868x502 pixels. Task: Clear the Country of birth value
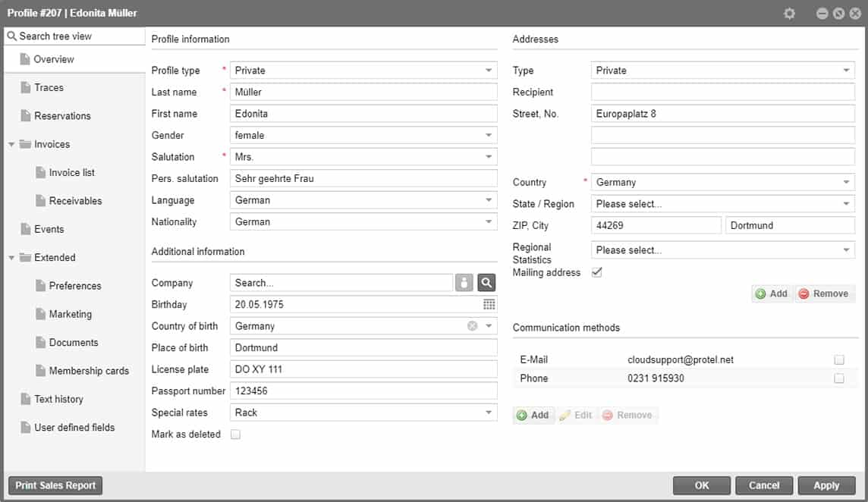(x=472, y=326)
